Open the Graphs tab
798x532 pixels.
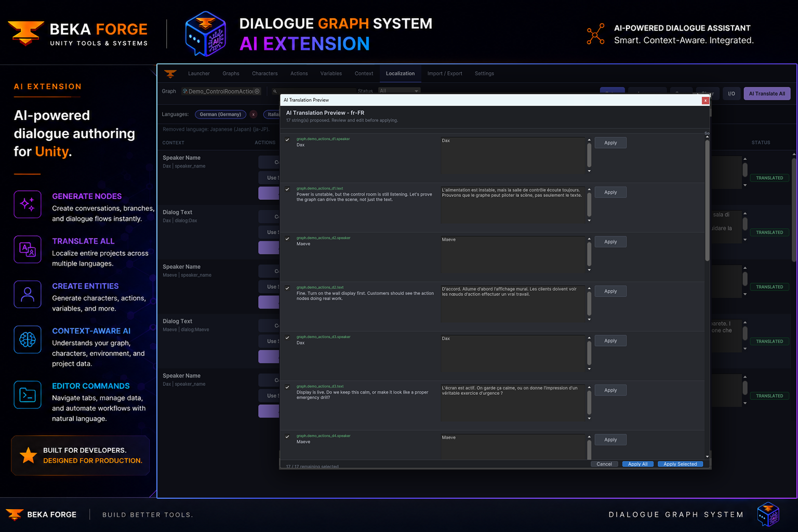click(231, 74)
